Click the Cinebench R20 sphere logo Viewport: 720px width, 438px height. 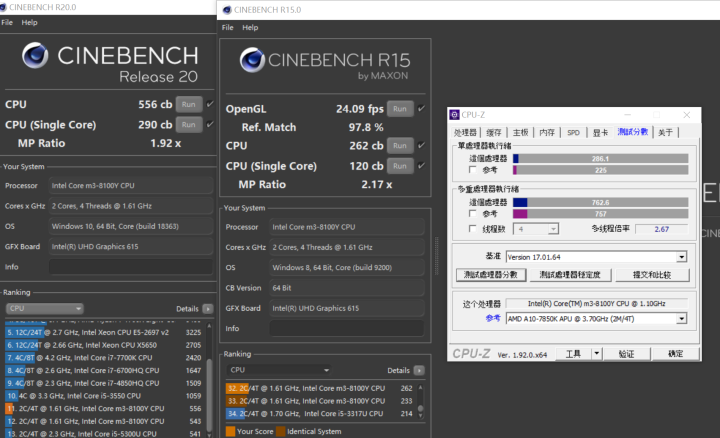point(35,55)
